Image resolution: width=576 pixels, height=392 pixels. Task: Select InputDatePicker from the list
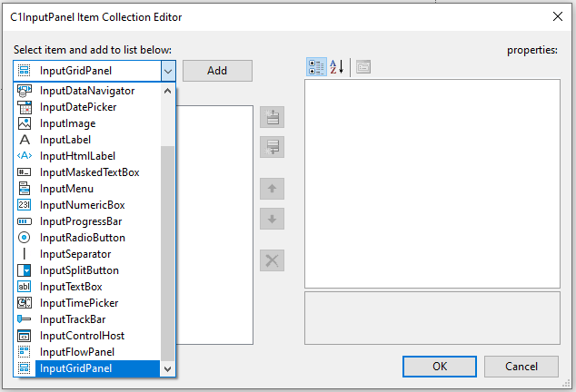point(78,107)
